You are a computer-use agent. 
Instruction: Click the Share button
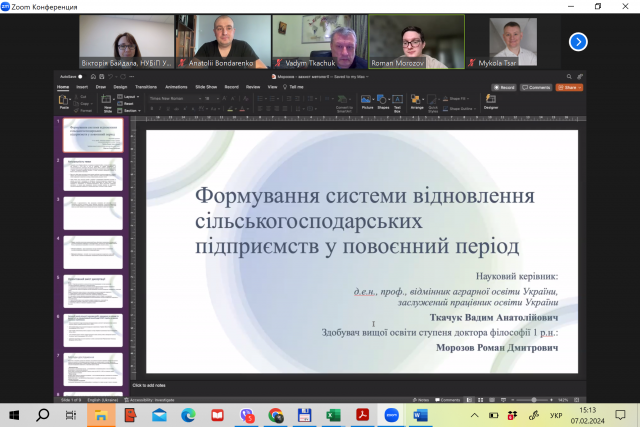(x=570, y=87)
